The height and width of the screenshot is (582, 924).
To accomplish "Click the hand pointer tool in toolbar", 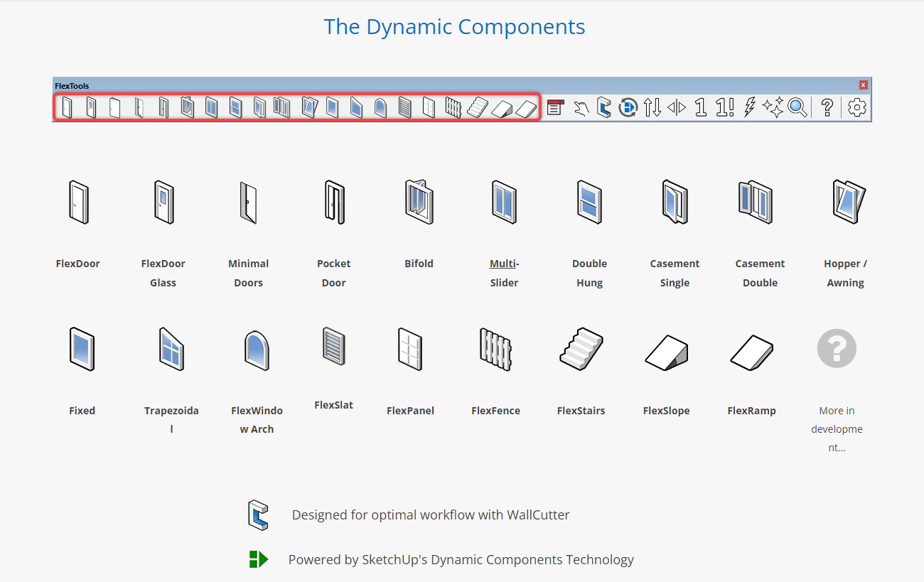I will [581, 108].
